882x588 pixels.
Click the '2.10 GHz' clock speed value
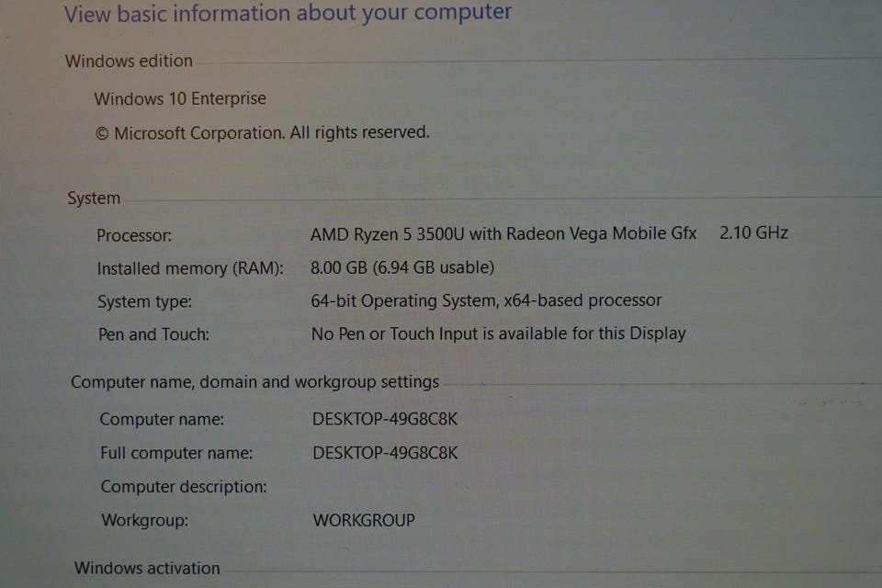tap(753, 232)
